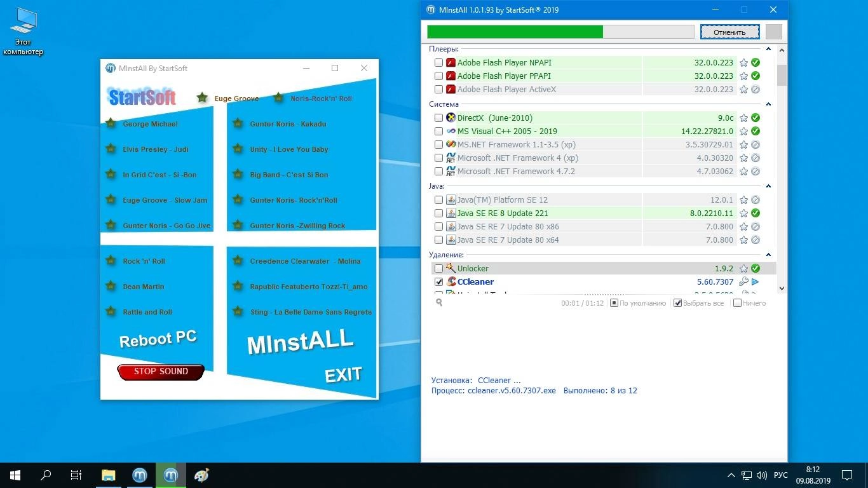This screenshot has width=868, height=488.
Task: Check Adobe Flash Player NPAPI checkbox
Action: click(x=438, y=63)
